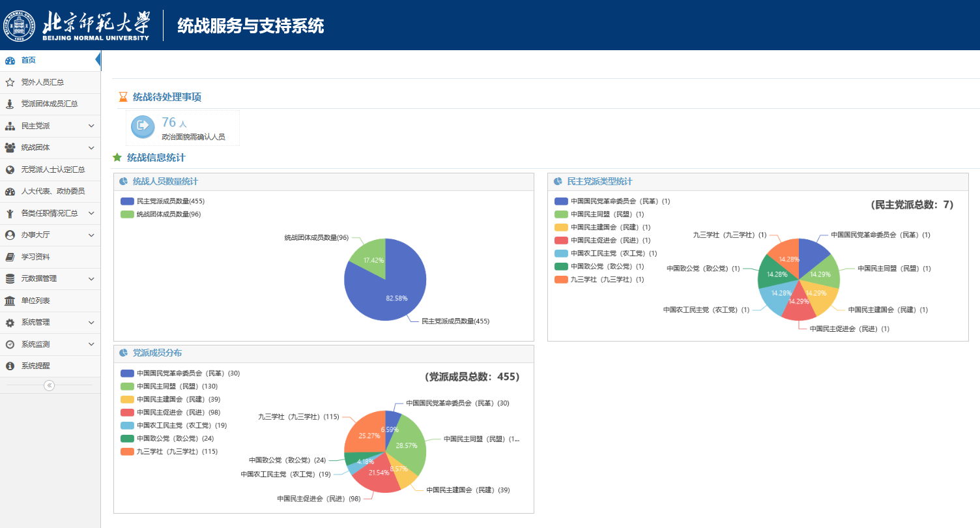Expand the 系统管理 sidebar section
980x528 pixels.
point(91,322)
